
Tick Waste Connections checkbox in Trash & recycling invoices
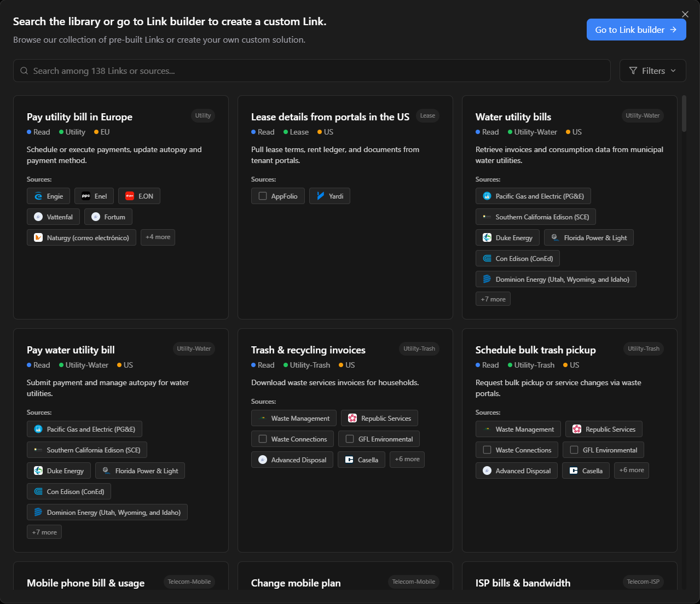263,439
